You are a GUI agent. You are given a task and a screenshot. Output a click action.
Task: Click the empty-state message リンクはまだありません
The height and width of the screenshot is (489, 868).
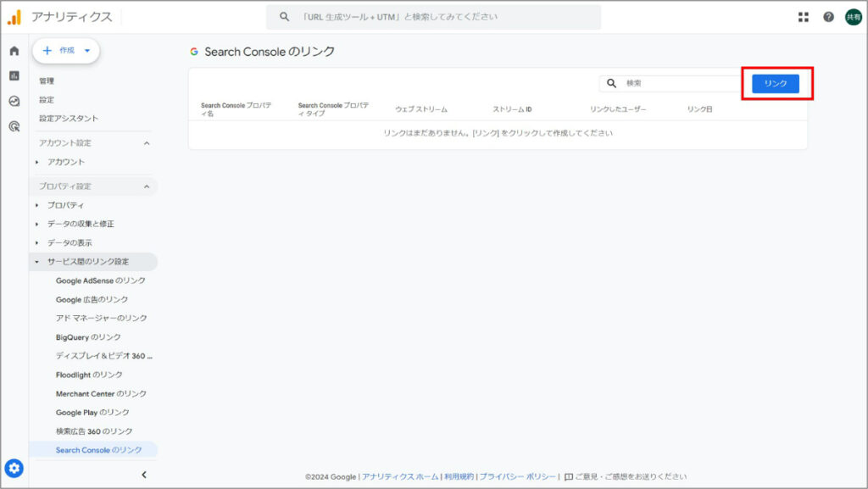(x=498, y=133)
